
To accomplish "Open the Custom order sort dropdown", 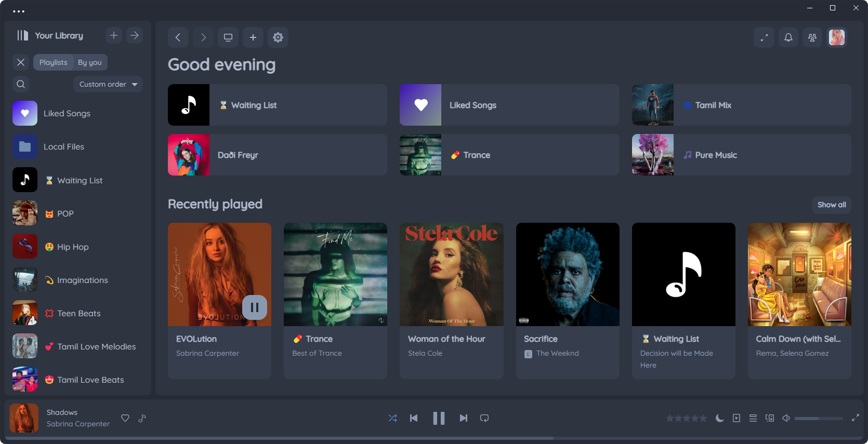I will coord(108,84).
